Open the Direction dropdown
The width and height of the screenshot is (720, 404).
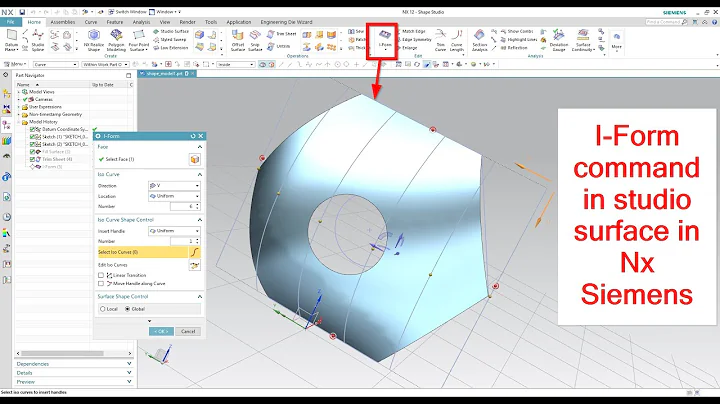coord(174,186)
